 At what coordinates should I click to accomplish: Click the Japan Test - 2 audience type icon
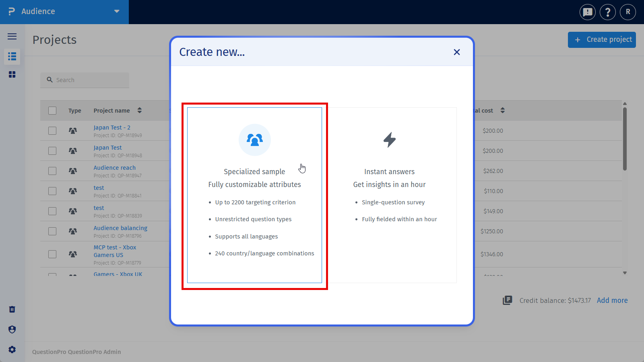coord(73,131)
